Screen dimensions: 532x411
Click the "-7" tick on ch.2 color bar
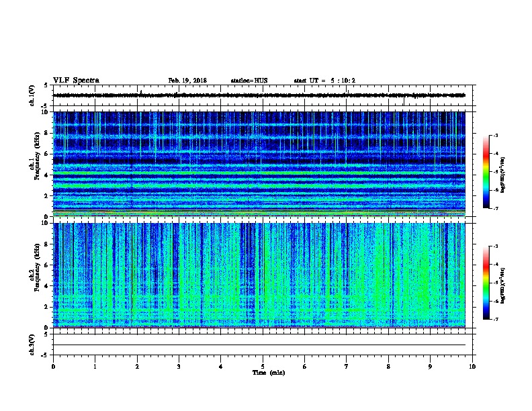pos(495,319)
